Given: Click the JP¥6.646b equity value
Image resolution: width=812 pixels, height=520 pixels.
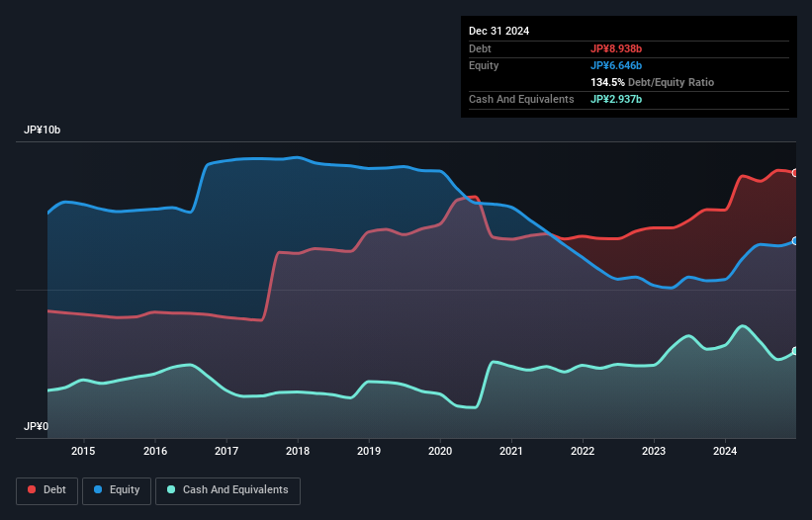Looking at the screenshot, I should pyautogui.click(x=616, y=65).
